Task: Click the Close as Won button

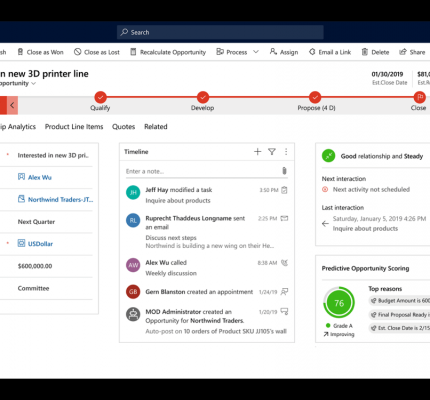Action: (x=40, y=52)
